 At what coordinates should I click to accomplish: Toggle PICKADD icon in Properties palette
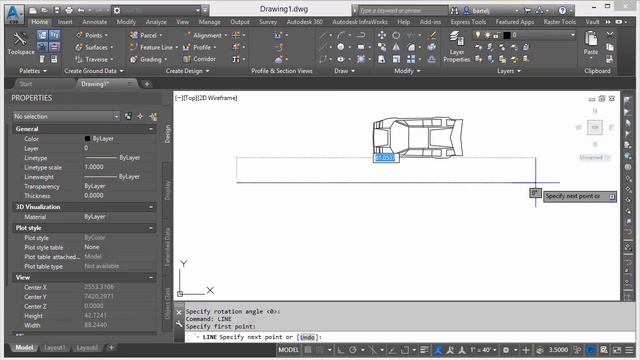pos(128,117)
